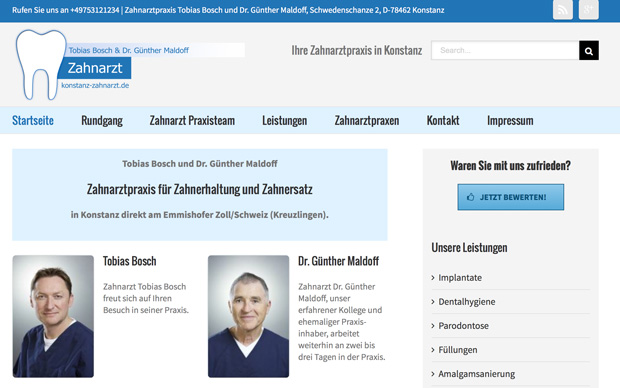
Task: Click heading 'Zahnarztpraxis für Zahnerhaltung und Zahnersatz'
Action: tap(200, 189)
